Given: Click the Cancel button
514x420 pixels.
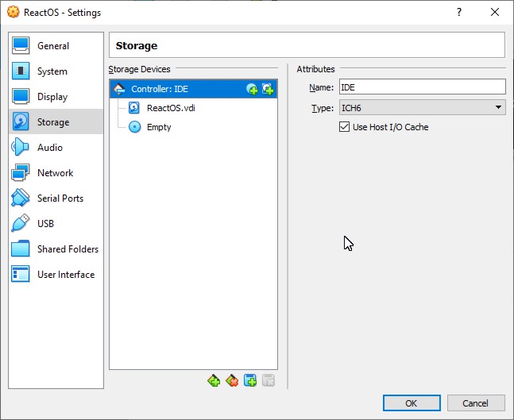Looking at the screenshot, I should coord(476,403).
